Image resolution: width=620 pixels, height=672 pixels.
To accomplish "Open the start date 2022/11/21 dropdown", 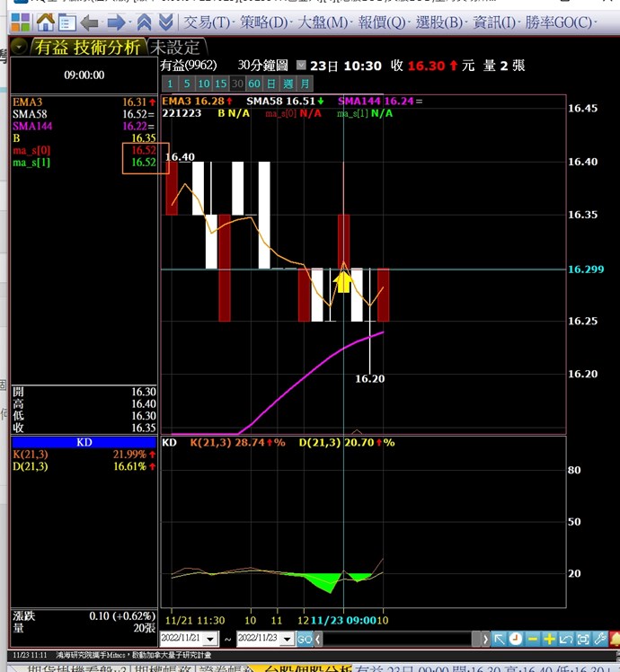I will click(x=212, y=639).
